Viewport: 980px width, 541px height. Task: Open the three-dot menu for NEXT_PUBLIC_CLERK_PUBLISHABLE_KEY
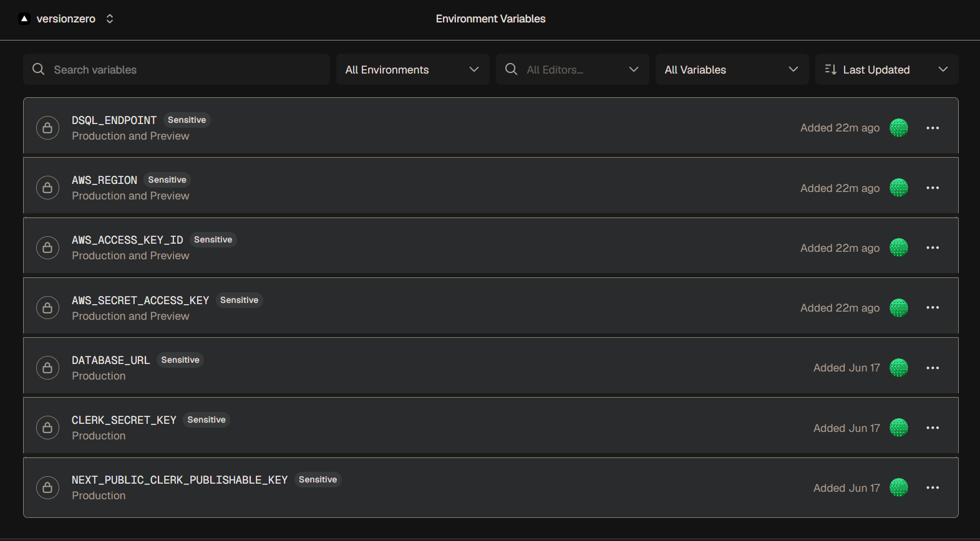(x=933, y=487)
